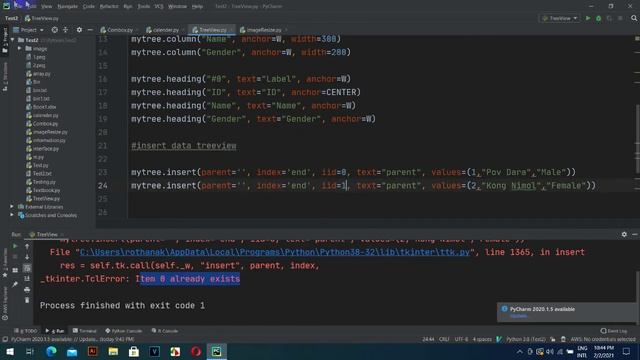Select Textbook.py in the project tree

pyautogui.click(x=46, y=190)
